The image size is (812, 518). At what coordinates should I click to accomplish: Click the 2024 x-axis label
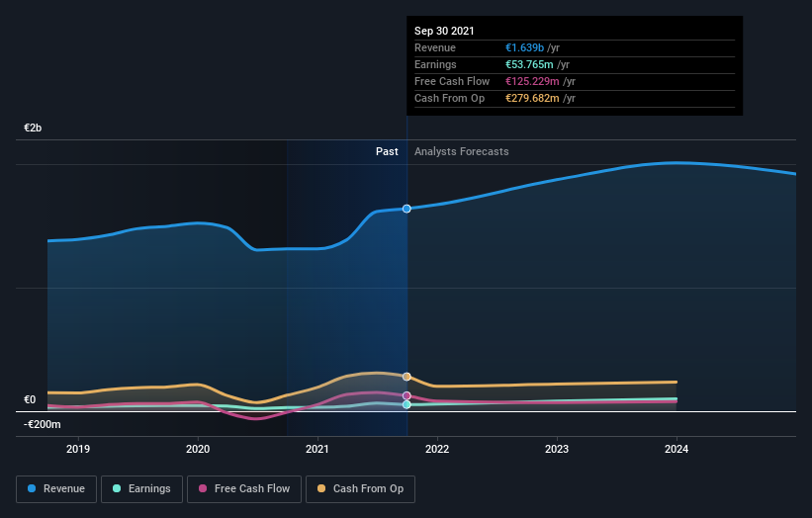click(x=677, y=449)
